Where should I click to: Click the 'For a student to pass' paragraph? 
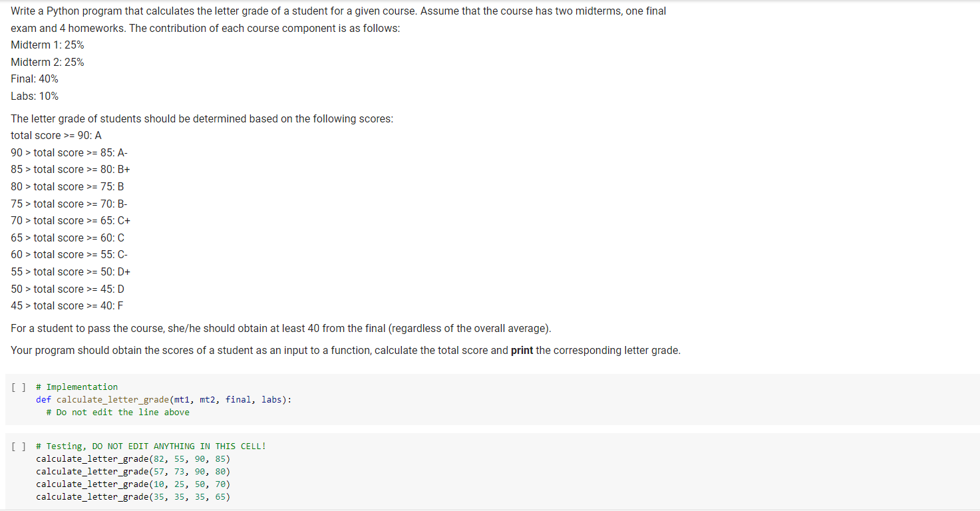pos(281,329)
